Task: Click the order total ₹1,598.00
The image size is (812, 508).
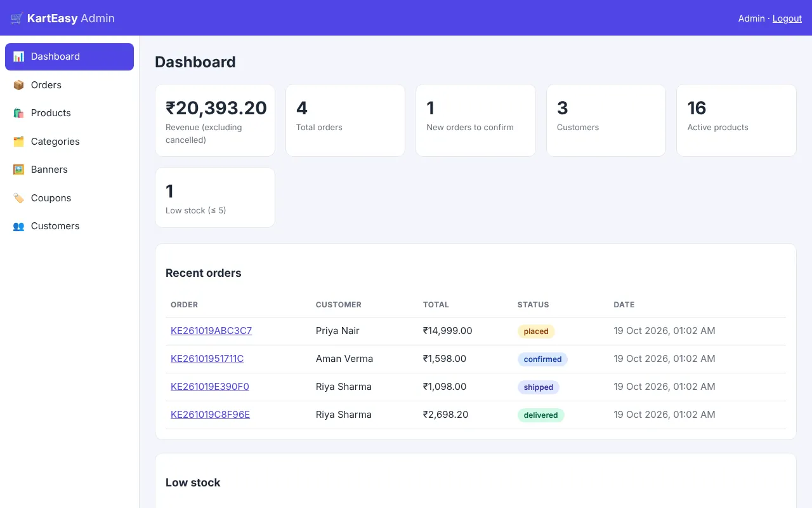Action: [x=445, y=359]
